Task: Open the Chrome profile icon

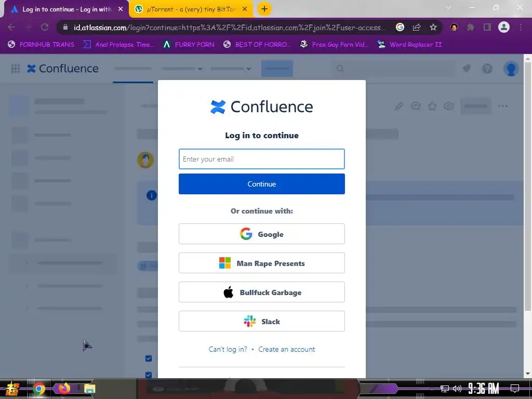Action: click(504, 27)
